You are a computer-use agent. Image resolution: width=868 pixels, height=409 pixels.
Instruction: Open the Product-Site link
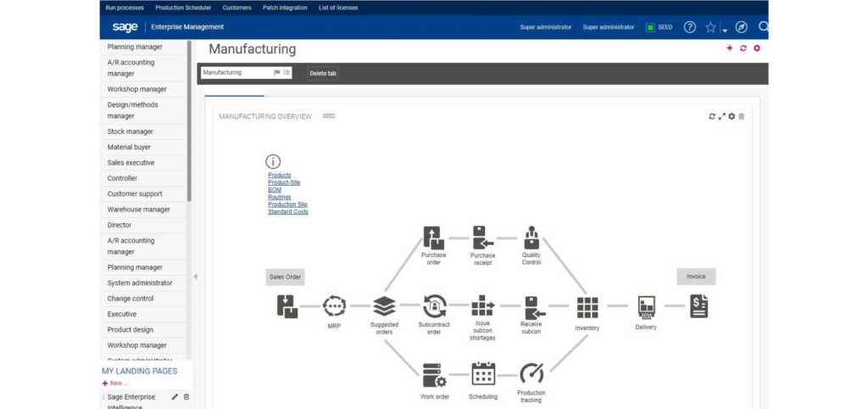[284, 182]
